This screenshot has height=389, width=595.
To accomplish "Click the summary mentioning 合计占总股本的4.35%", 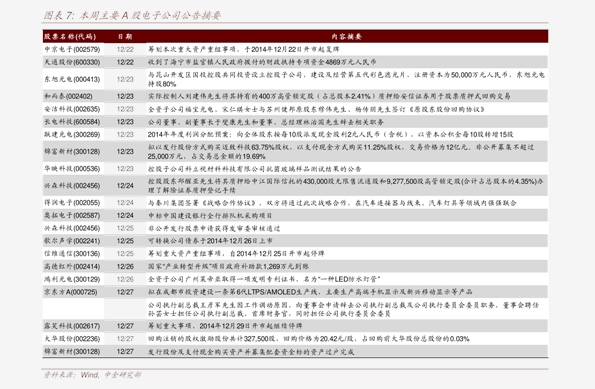I will click(346, 186).
